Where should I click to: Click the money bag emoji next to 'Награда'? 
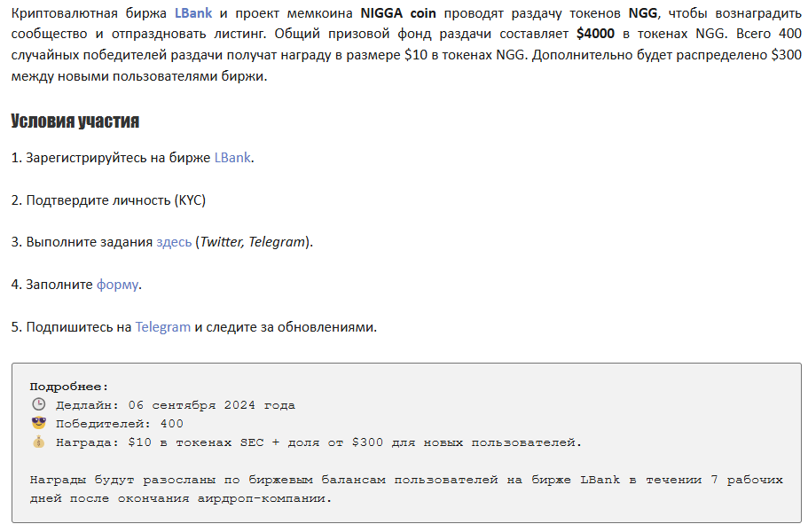coord(39,442)
